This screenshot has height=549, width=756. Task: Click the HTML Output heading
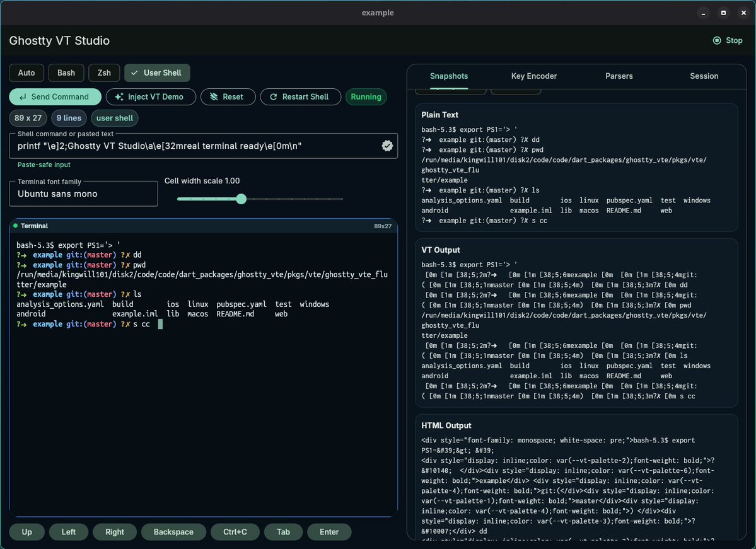tap(446, 425)
